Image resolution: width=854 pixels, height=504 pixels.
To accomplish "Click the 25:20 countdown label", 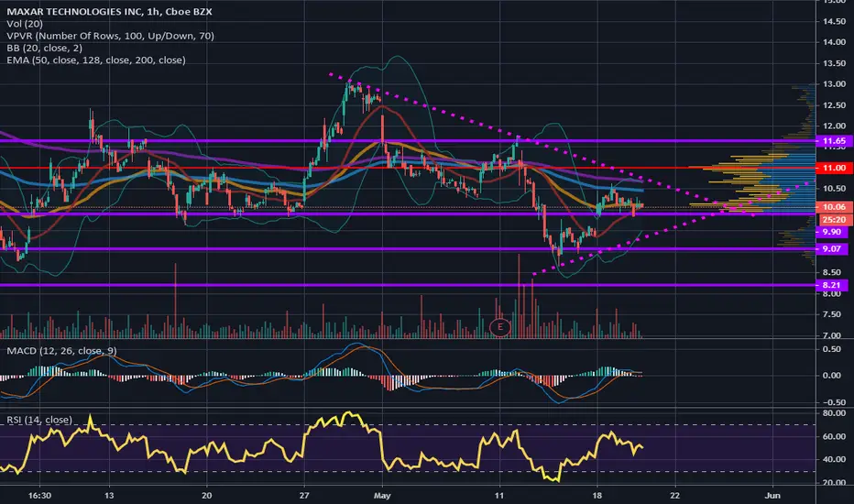I will [834, 220].
